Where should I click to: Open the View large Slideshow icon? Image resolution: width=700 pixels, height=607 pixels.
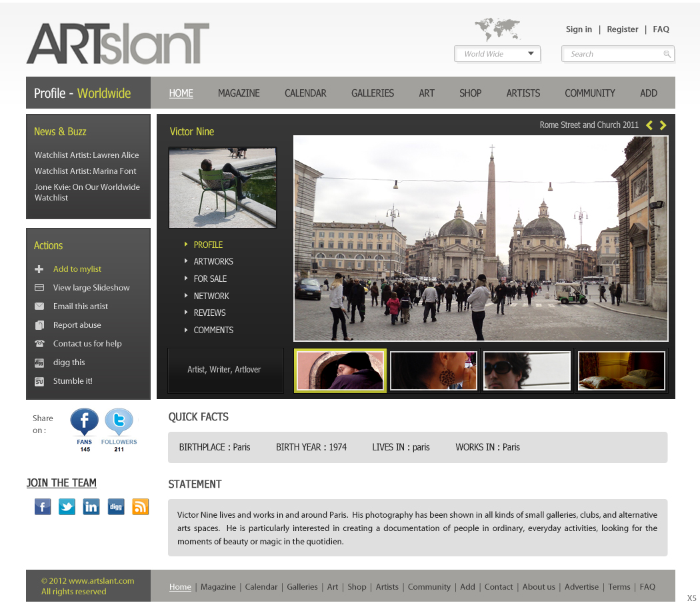[38, 287]
